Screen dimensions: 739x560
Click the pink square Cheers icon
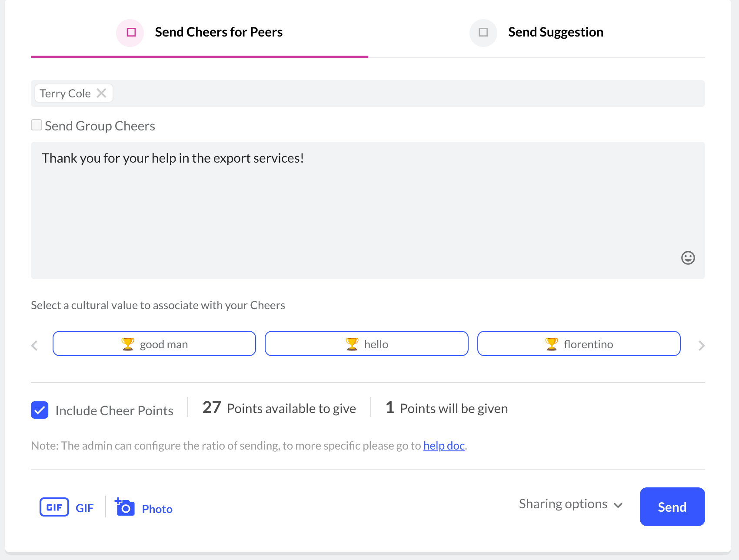point(130,33)
